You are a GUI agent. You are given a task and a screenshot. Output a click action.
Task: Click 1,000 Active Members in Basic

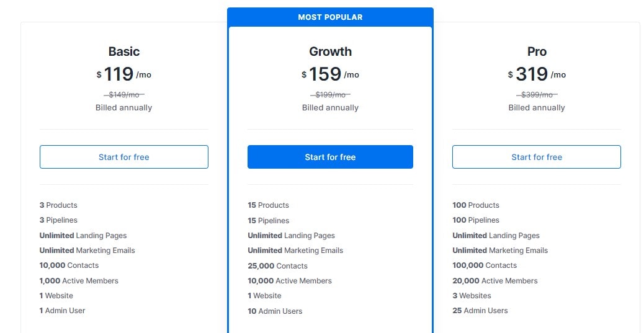(79, 281)
